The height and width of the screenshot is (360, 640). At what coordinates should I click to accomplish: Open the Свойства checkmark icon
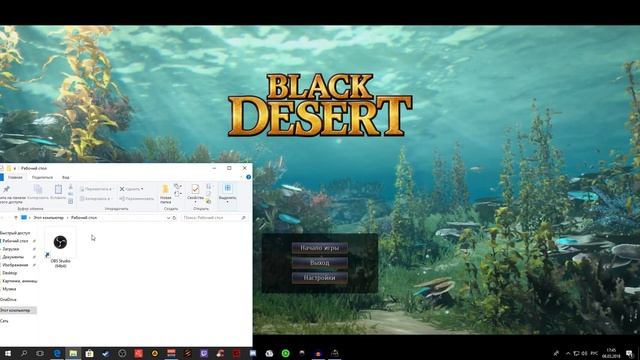195,189
